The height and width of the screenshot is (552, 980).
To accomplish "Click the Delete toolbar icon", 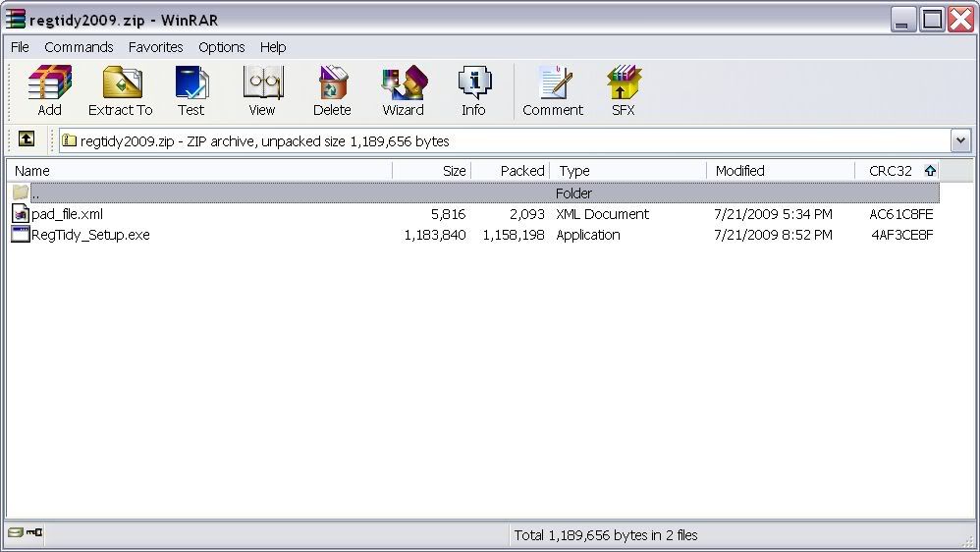I will [332, 90].
